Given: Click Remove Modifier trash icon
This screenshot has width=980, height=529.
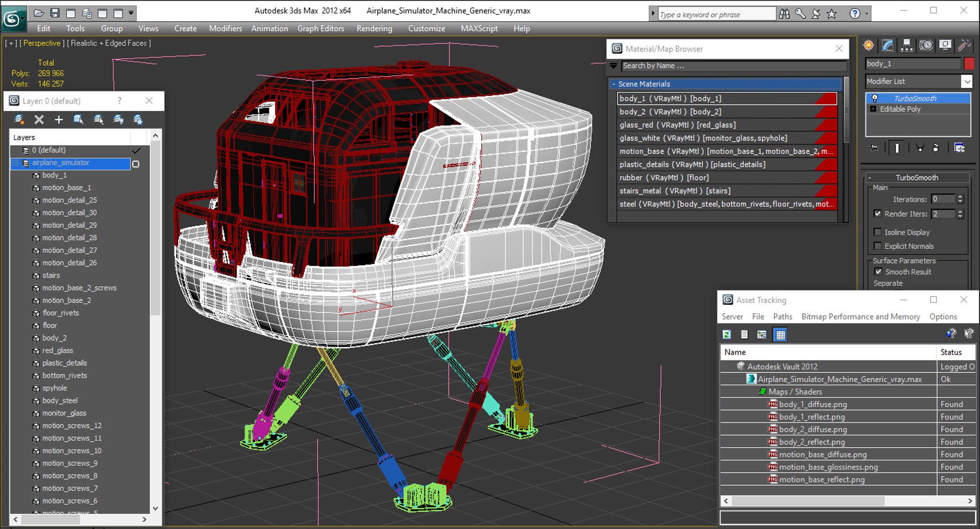Looking at the screenshot, I should [x=936, y=148].
